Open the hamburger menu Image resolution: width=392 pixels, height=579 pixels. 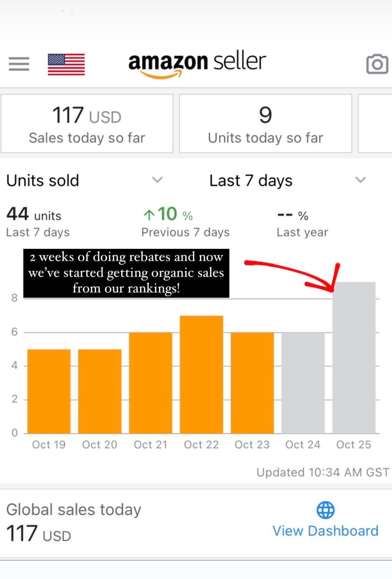(19, 64)
